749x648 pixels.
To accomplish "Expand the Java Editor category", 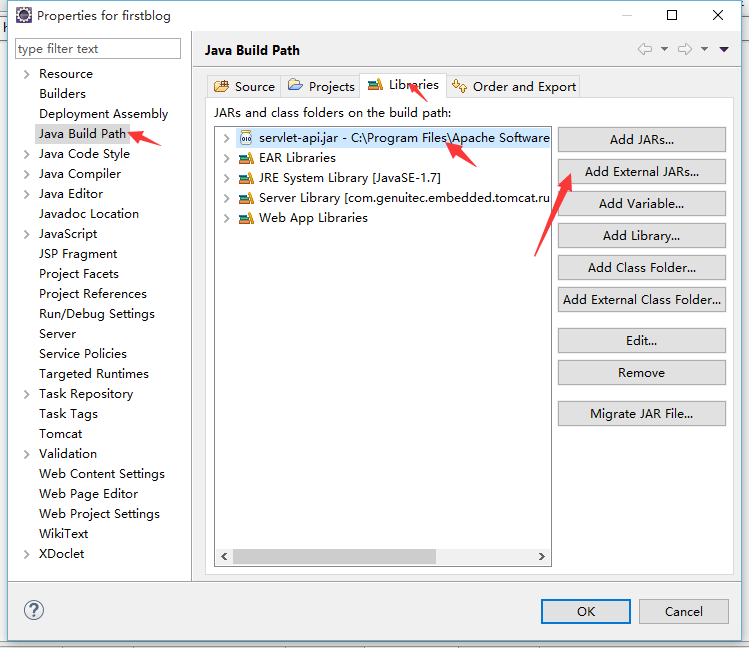I will click(27, 194).
